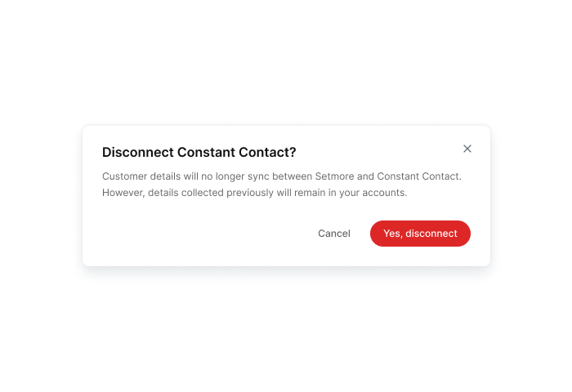Close the dialog with the X icon
Image resolution: width=572 pixels, height=392 pixels.
pyautogui.click(x=467, y=149)
